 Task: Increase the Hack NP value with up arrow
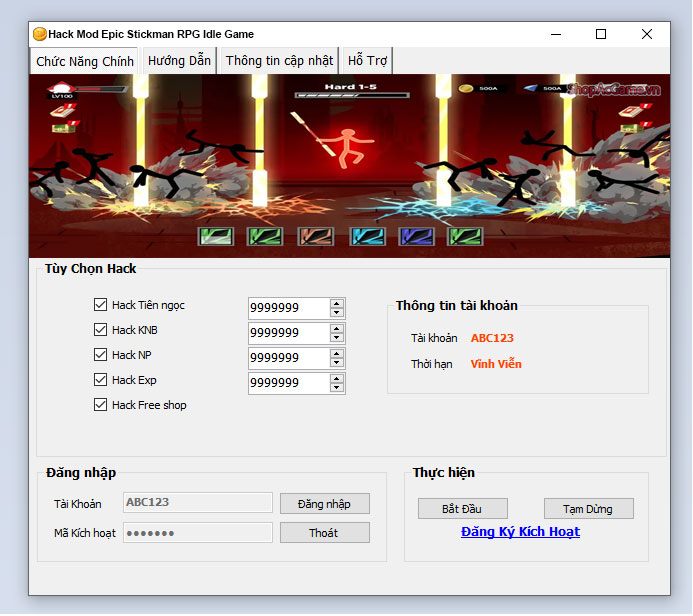(x=337, y=354)
